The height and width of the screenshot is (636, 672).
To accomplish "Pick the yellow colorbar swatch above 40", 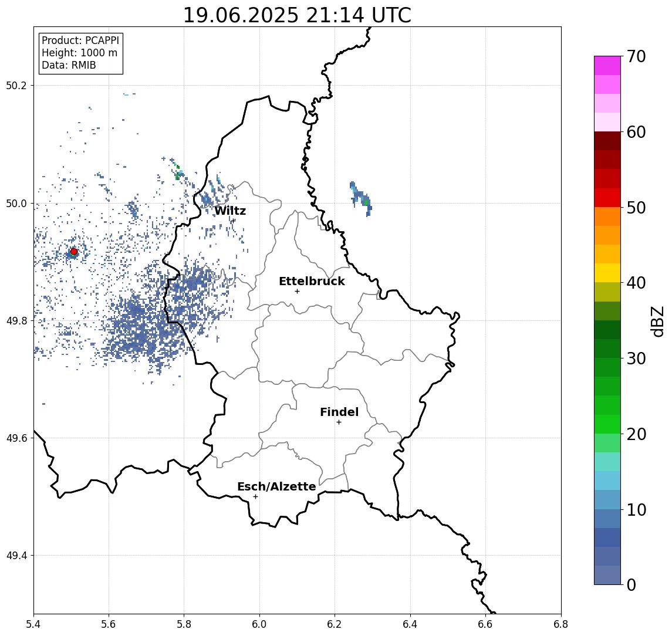I will click(x=607, y=273).
